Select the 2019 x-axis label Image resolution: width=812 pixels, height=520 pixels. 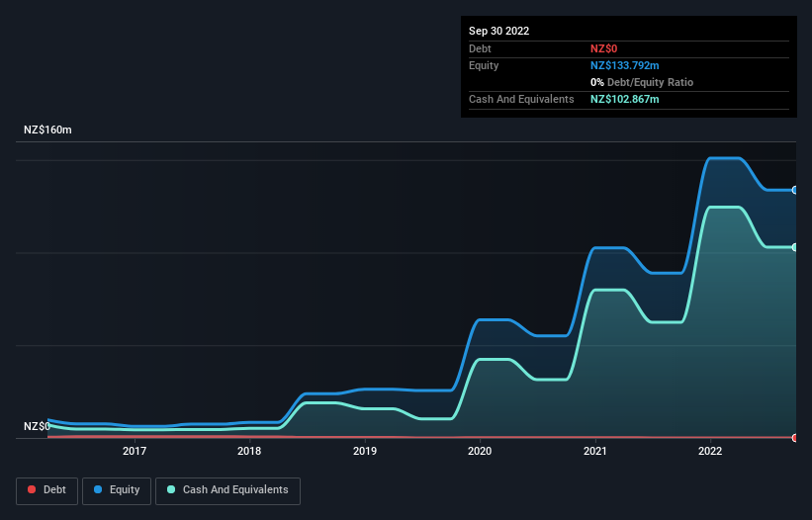coord(365,451)
